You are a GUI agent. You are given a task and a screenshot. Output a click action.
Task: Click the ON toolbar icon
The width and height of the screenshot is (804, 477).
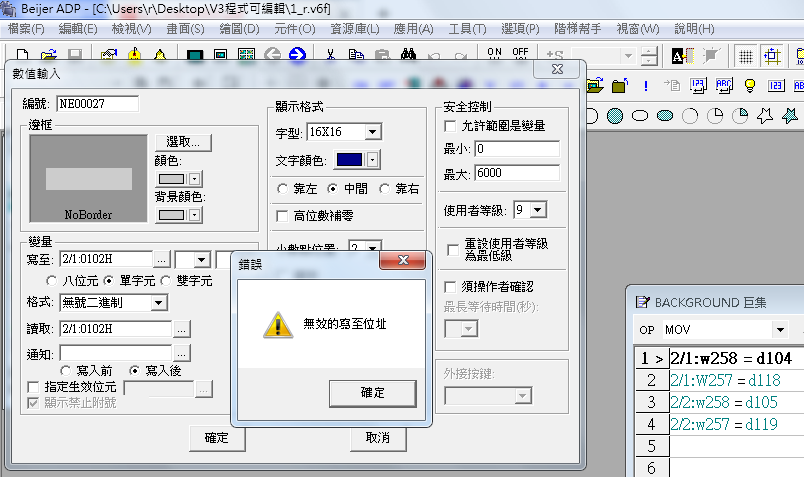[x=494, y=54]
